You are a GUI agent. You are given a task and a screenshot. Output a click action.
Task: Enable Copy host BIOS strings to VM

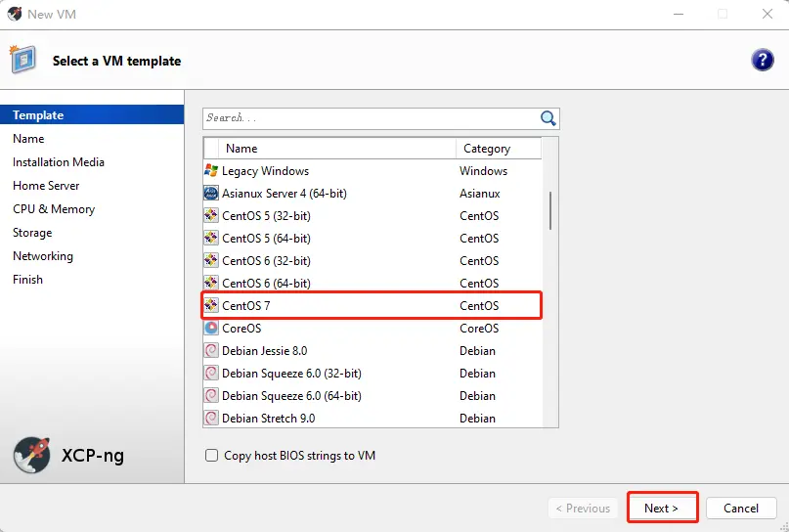211,456
